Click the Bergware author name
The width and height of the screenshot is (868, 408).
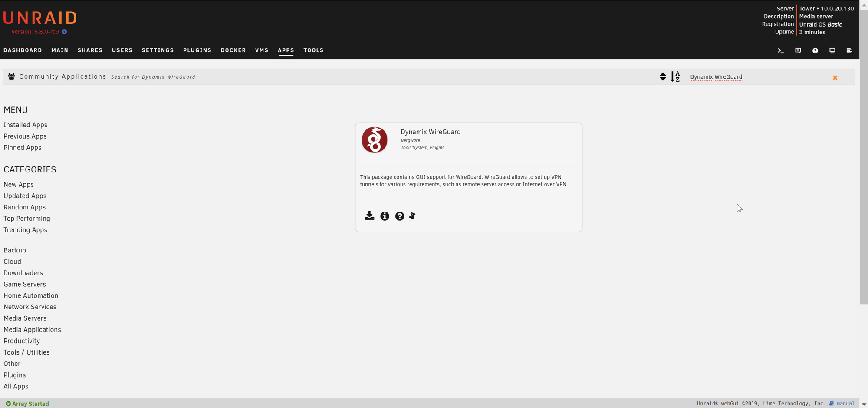coord(410,140)
